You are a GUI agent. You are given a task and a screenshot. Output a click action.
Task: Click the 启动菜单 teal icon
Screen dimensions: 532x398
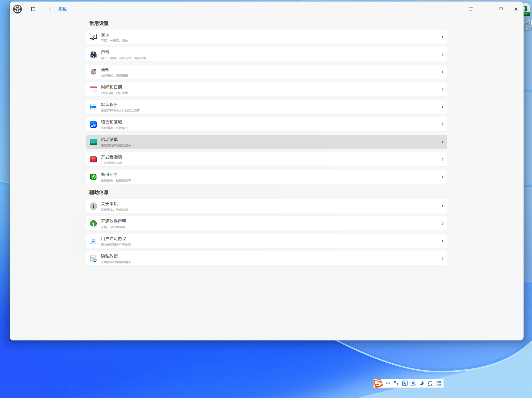(x=93, y=142)
